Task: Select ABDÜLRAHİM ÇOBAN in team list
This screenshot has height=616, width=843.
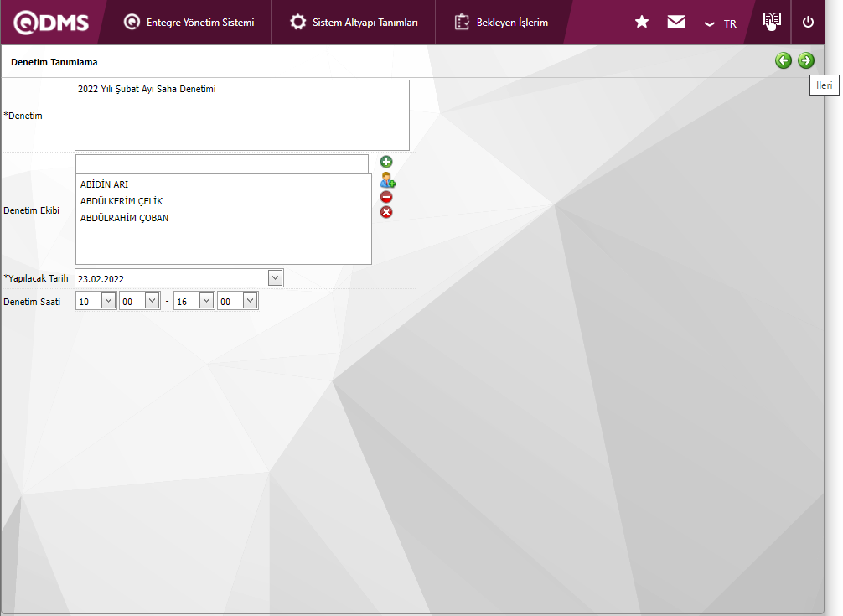Action: pos(124,218)
